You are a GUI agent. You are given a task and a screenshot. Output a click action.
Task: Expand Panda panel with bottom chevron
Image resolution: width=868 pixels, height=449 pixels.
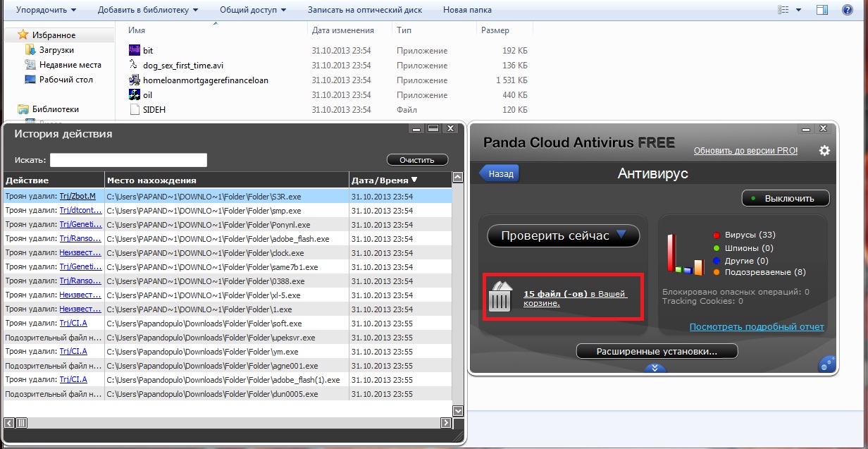[x=655, y=367]
